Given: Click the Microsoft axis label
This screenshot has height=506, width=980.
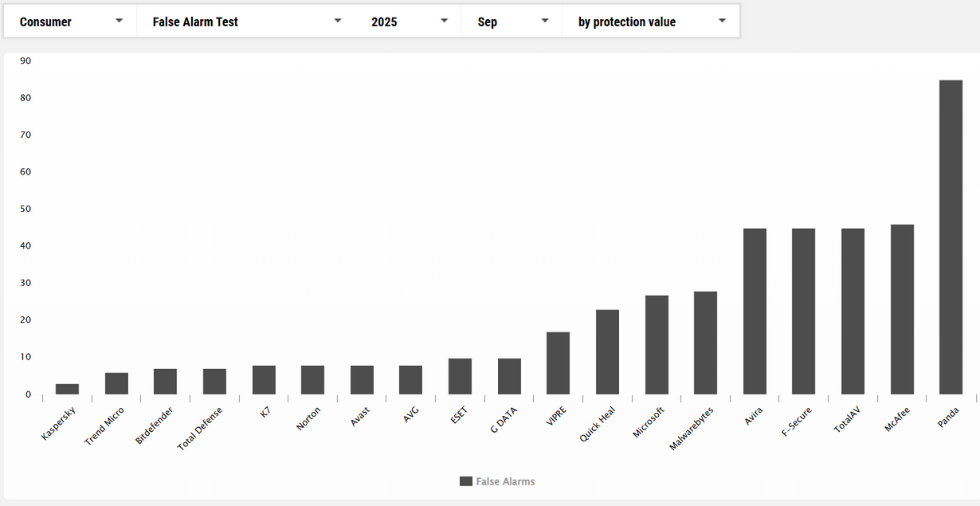Looking at the screenshot, I should coord(648,422).
